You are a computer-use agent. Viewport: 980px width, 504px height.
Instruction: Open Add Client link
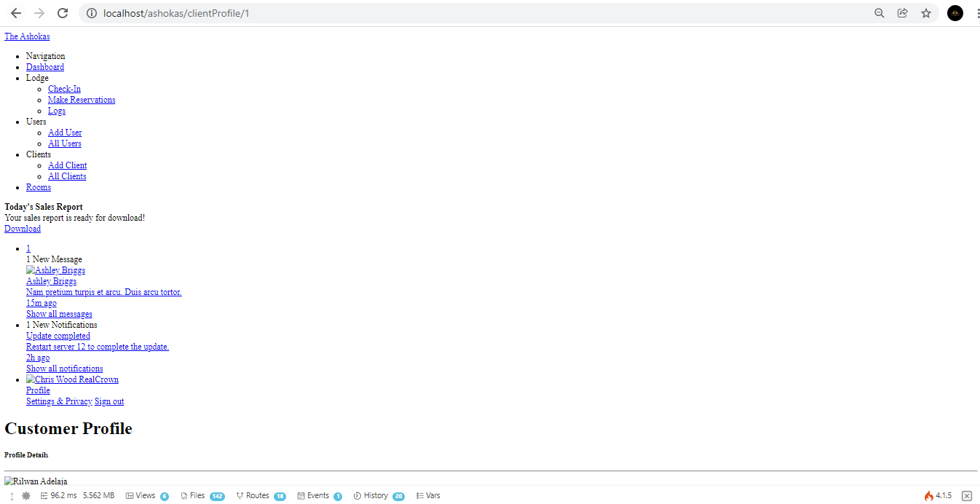tap(67, 165)
